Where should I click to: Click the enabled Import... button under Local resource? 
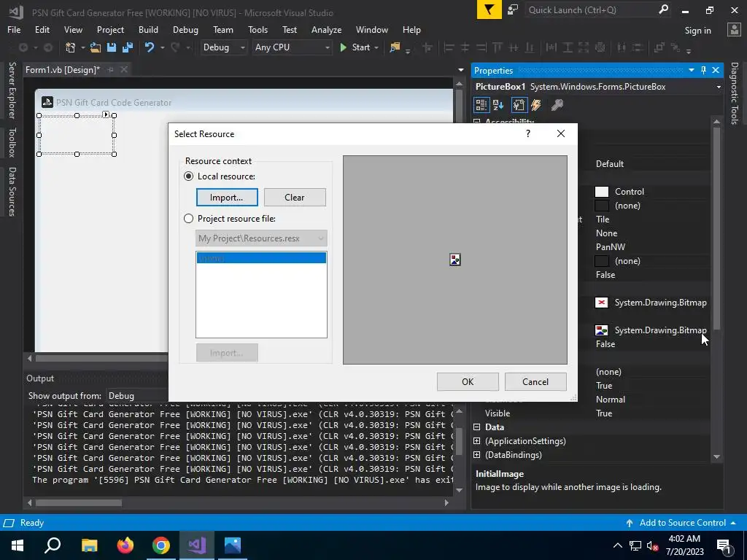[227, 197]
